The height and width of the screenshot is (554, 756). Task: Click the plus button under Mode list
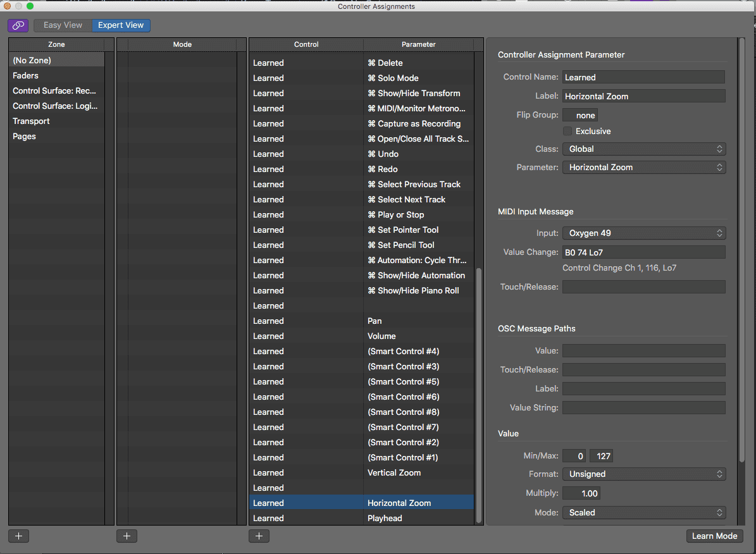[127, 536]
